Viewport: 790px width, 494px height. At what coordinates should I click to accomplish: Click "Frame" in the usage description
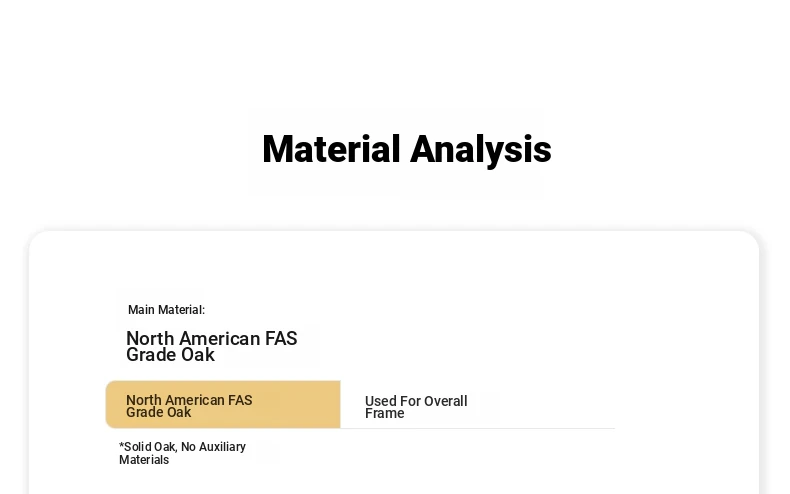(x=384, y=414)
